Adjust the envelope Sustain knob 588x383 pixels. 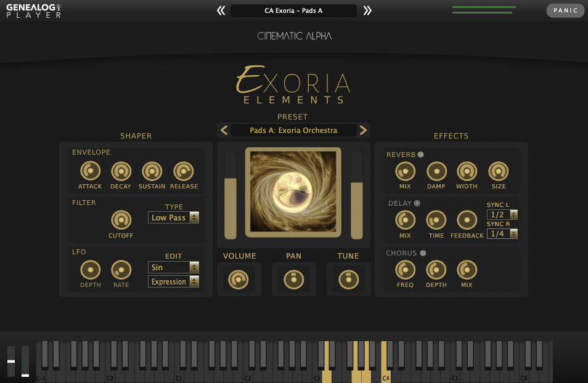click(152, 171)
